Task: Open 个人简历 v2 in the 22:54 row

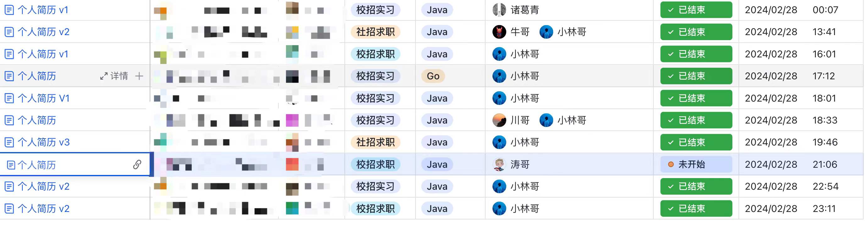Action: coord(43,186)
